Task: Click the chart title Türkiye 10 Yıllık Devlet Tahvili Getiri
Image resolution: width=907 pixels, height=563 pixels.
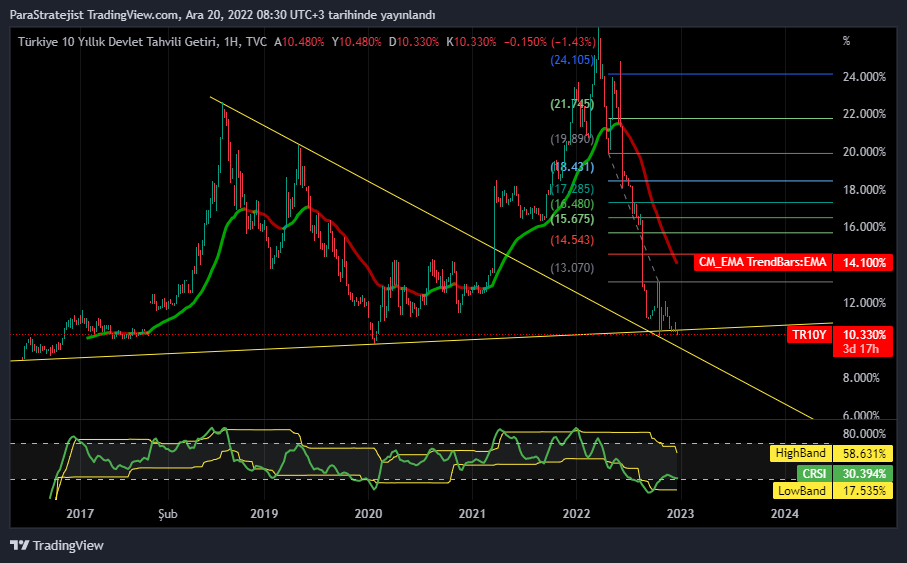Action: 117,42
